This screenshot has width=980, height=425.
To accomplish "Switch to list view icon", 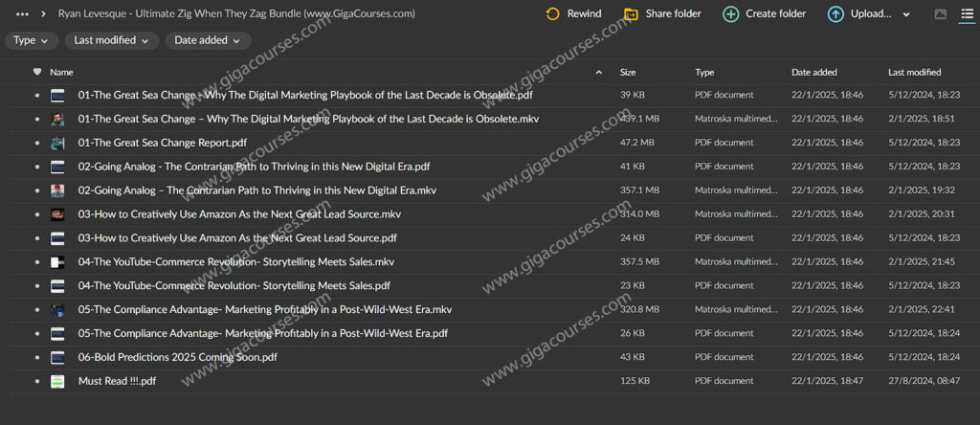I will click(966, 14).
